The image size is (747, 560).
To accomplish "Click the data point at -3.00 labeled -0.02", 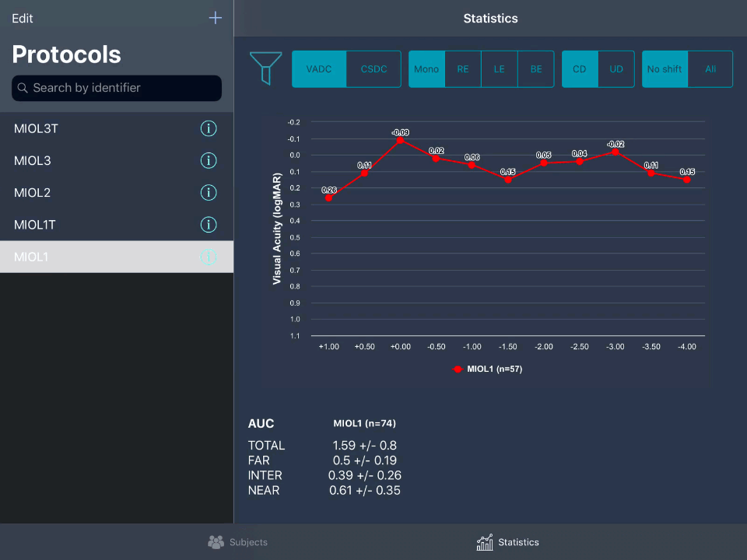I will pyautogui.click(x=615, y=152).
